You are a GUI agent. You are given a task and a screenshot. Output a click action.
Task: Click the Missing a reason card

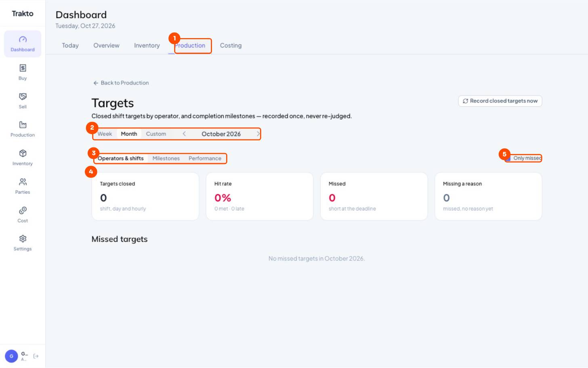[x=488, y=196]
